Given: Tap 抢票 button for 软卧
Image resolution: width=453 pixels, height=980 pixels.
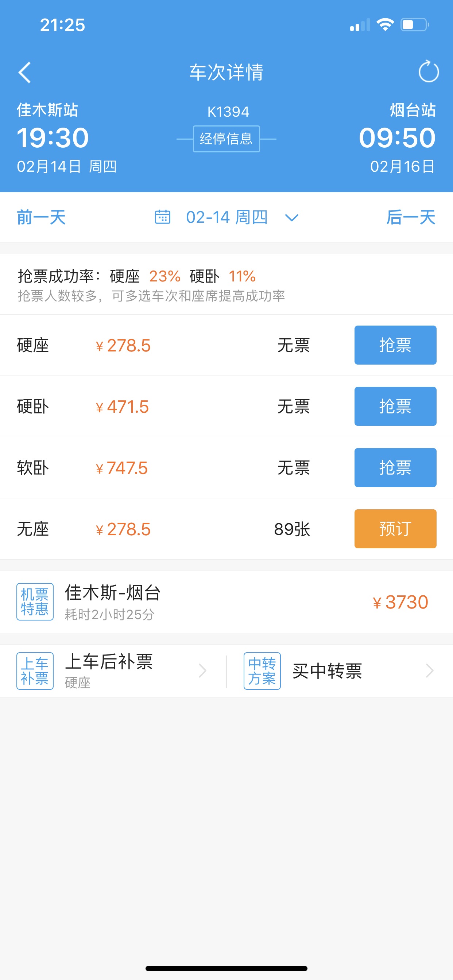Looking at the screenshot, I should [395, 467].
